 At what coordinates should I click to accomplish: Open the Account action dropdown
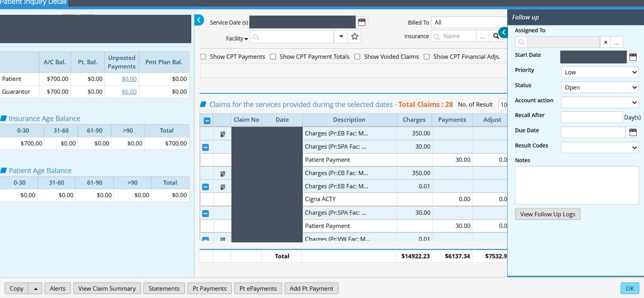(600, 103)
